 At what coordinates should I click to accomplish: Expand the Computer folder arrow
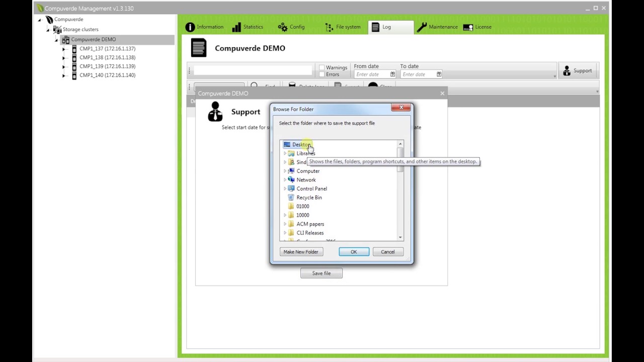point(285,171)
